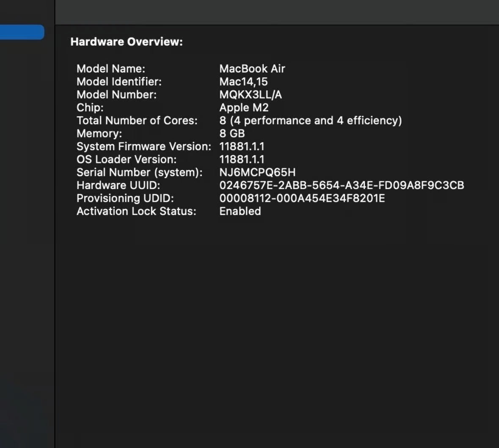The height and width of the screenshot is (448, 499).
Task: Click the Memory label
Action: click(x=99, y=134)
